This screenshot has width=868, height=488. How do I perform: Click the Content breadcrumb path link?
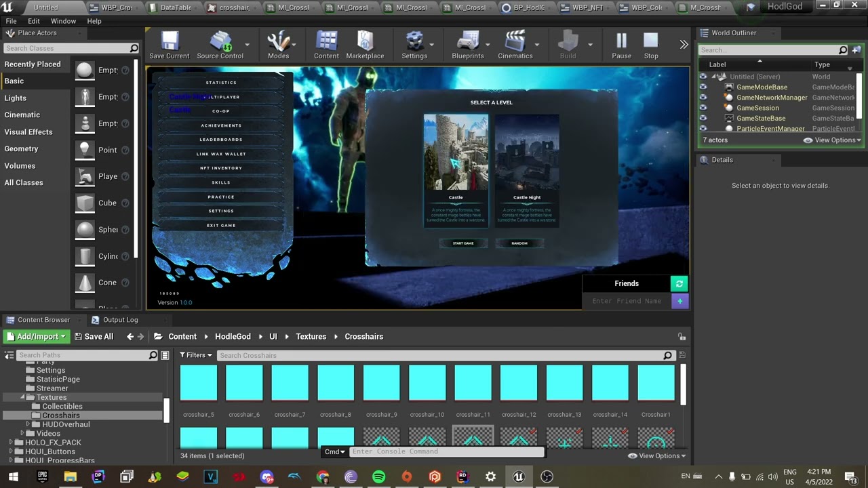tap(182, 337)
